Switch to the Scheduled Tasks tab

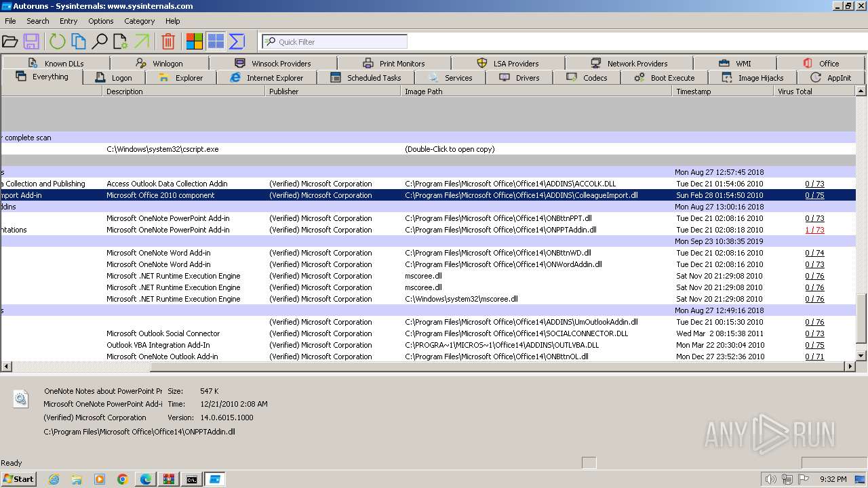coord(366,77)
